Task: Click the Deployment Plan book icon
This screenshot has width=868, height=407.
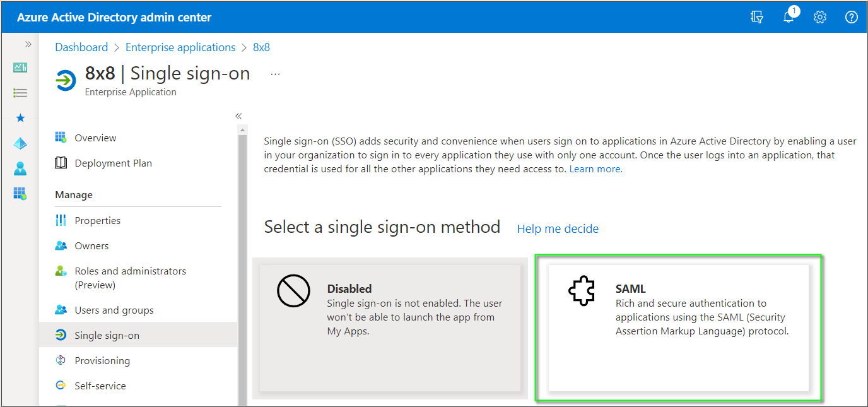Action: (x=61, y=163)
